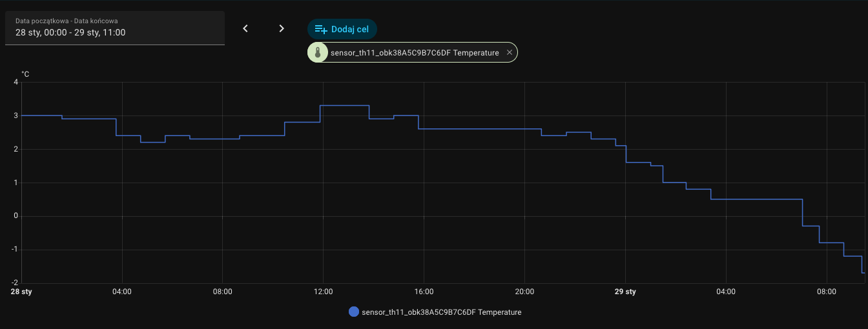
Task: Click the °C unit label
Action: pyautogui.click(x=25, y=75)
